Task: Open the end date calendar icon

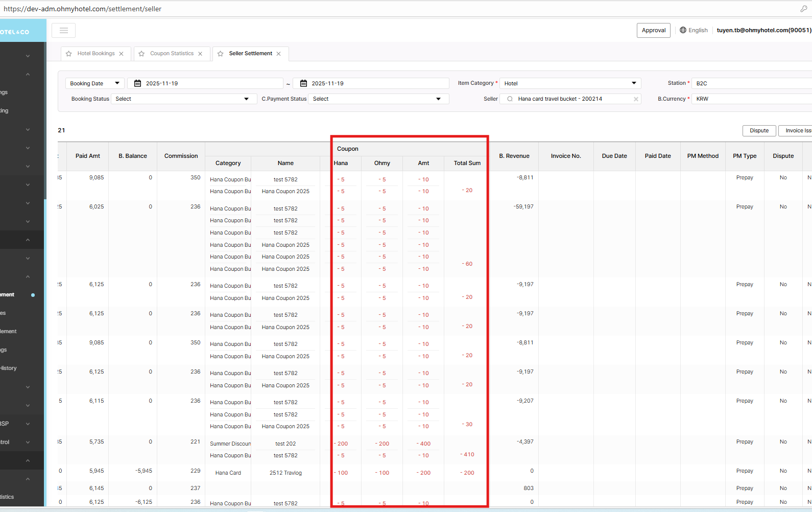Action: point(303,83)
